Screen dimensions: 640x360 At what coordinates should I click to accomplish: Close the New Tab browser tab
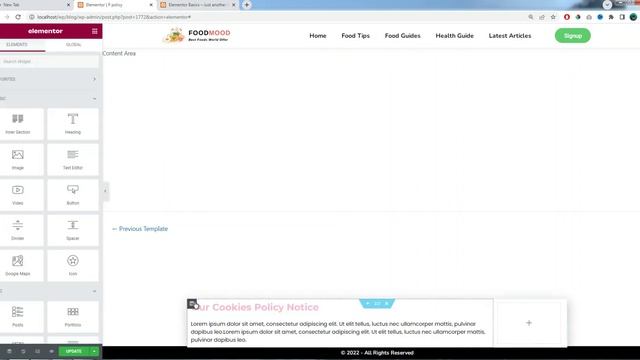[x=68, y=5]
